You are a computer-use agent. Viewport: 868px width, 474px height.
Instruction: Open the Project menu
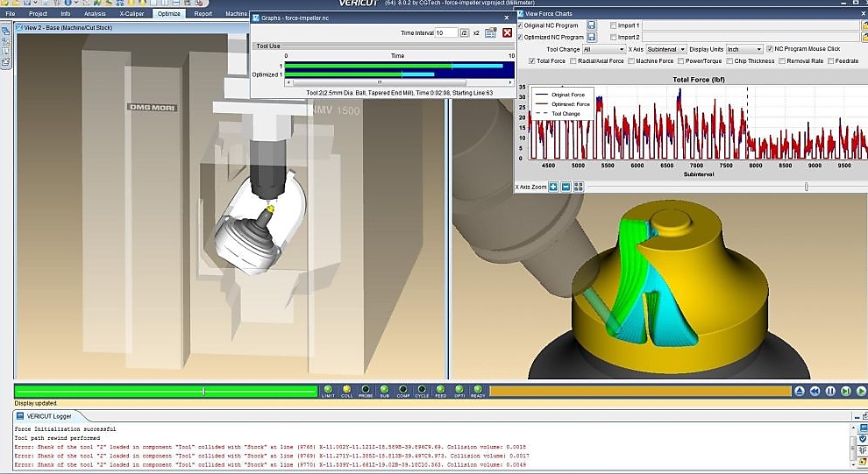pos(38,13)
